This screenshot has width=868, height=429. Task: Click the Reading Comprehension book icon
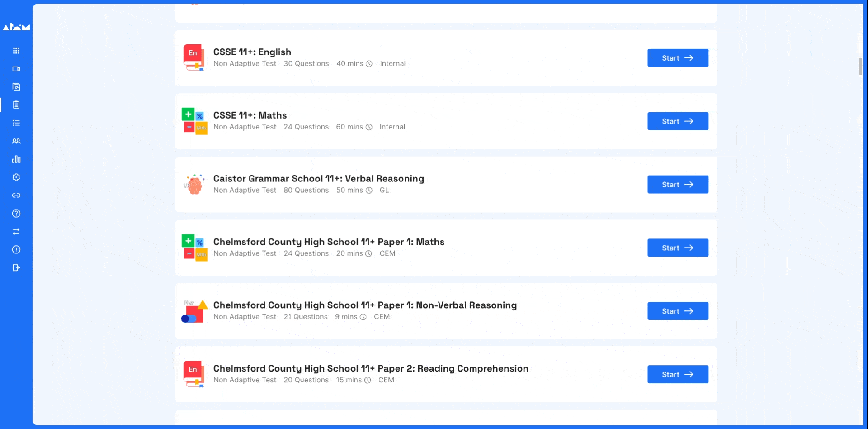pyautogui.click(x=194, y=375)
